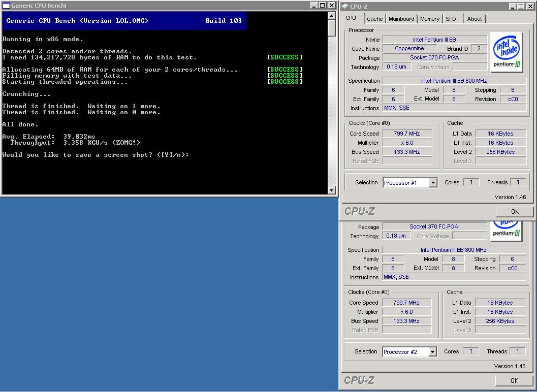Click the 'Build 103' text in console header
Viewport: 537px width, 392px height.
click(224, 20)
